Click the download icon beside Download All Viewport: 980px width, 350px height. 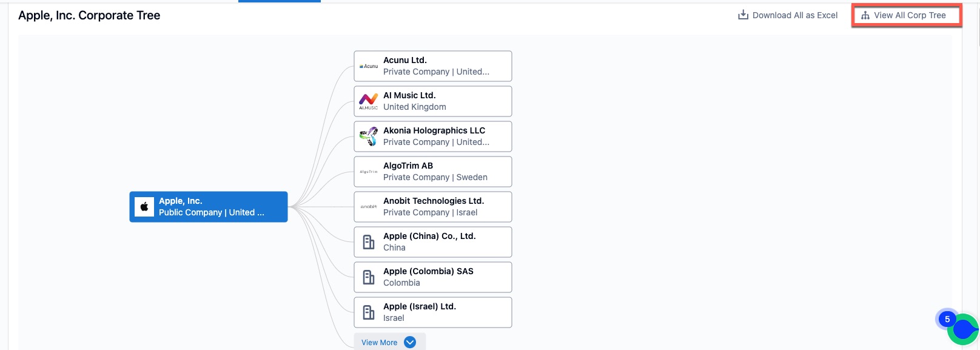[743, 15]
